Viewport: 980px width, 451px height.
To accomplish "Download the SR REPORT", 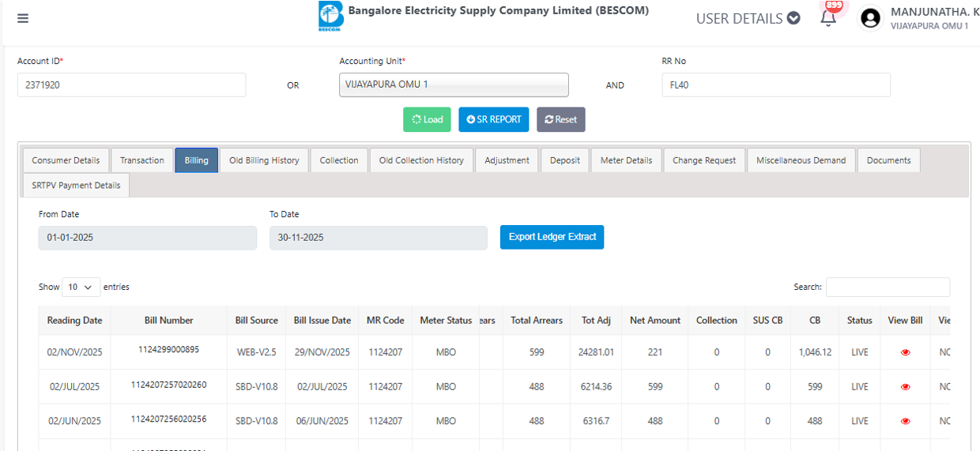I will click(493, 119).
